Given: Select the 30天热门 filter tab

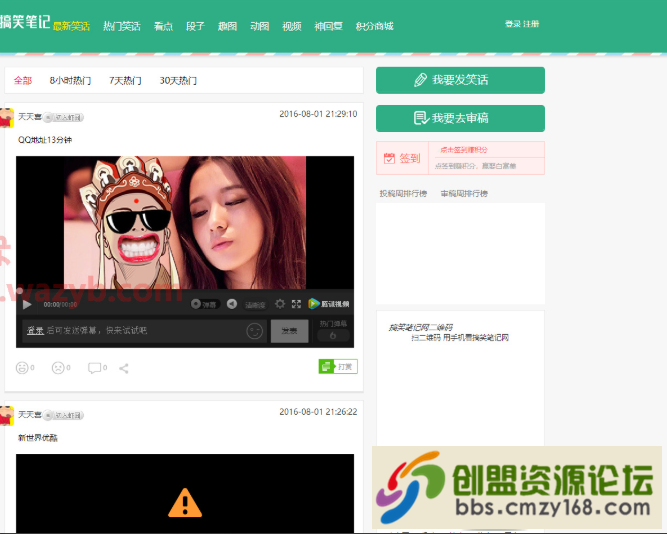Looking at the screenshot, I should (178, 80).
